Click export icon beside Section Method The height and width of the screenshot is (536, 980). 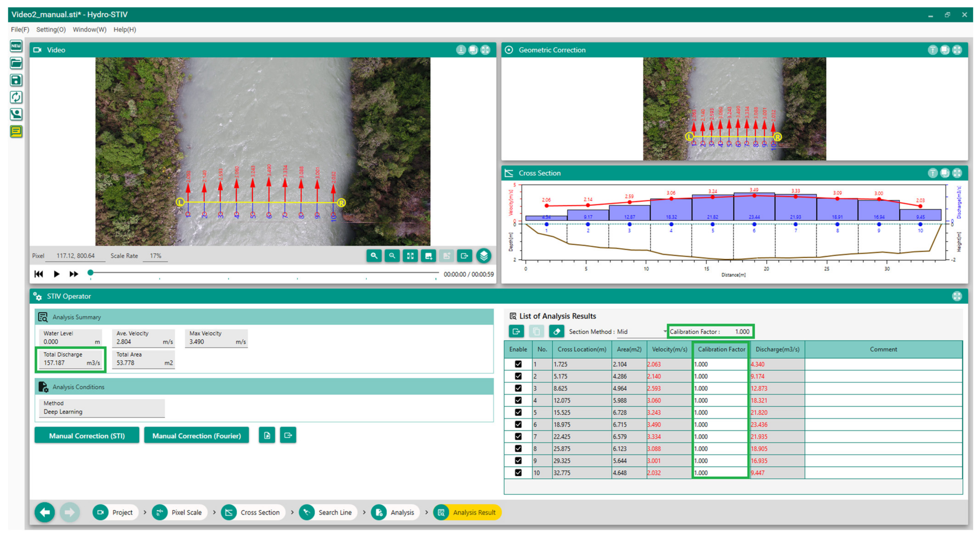point(516,331)
